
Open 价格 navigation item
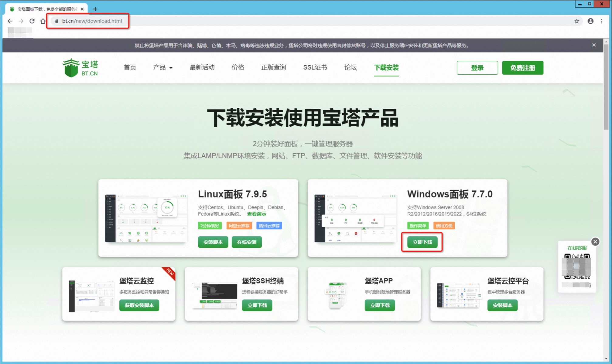click(238, 67)
